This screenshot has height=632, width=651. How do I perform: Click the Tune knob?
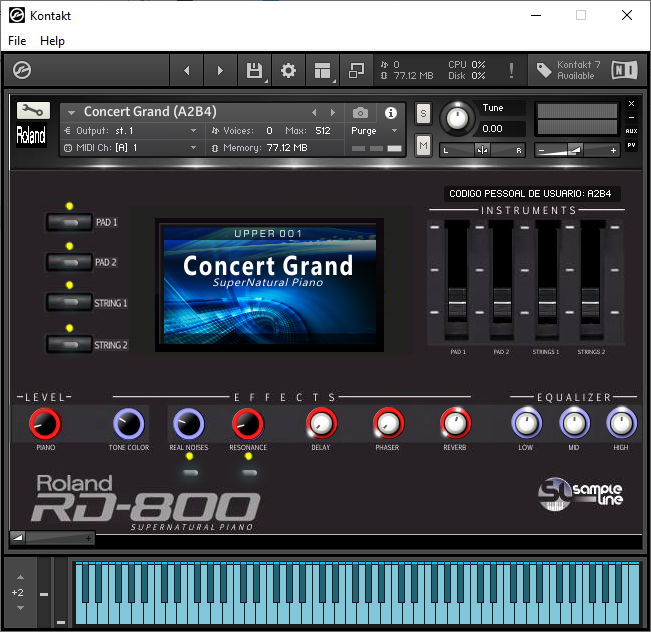coord(457,119)
